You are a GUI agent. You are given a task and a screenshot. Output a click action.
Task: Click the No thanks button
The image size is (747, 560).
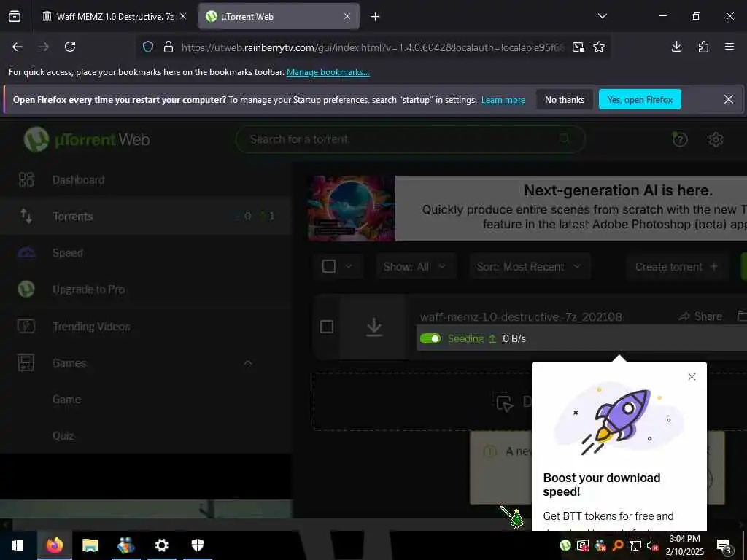pyautogui.click(x=565, y=99)
